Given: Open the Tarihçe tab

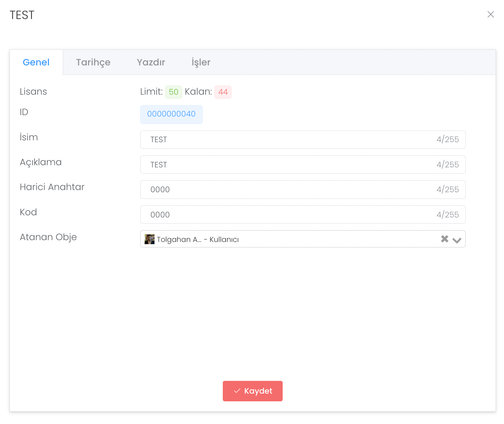Looking at the screenshot, I should (93, 63).
